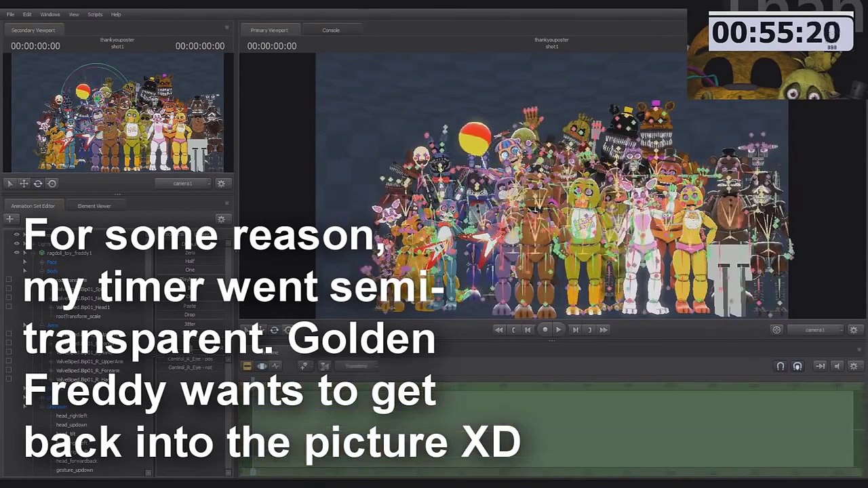
Task: Select the rootTransform_scale control
Action: (78, 317)
